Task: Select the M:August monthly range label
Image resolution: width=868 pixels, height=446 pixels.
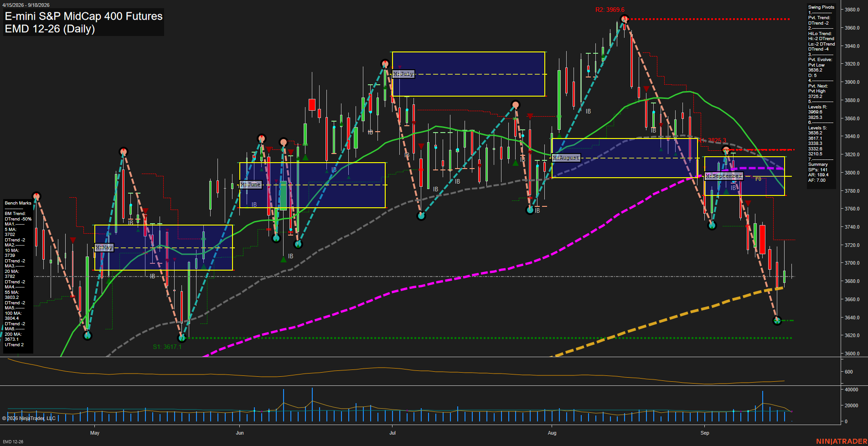Action: tap(566, 158)
